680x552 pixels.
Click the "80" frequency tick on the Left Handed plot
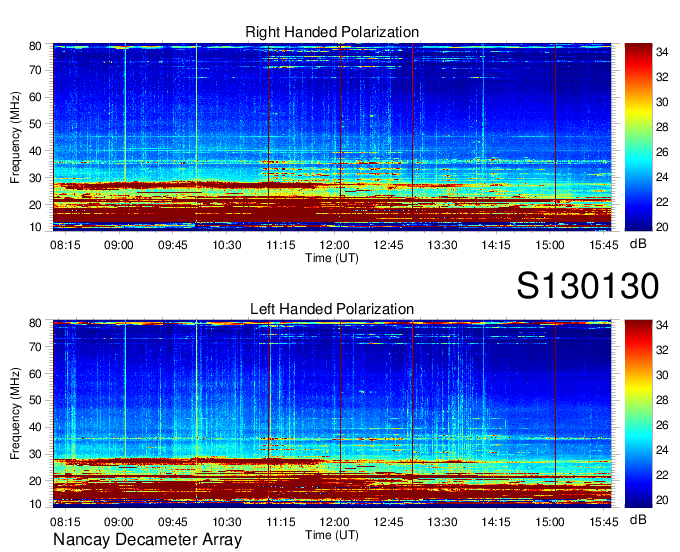(x=35, y=323)
